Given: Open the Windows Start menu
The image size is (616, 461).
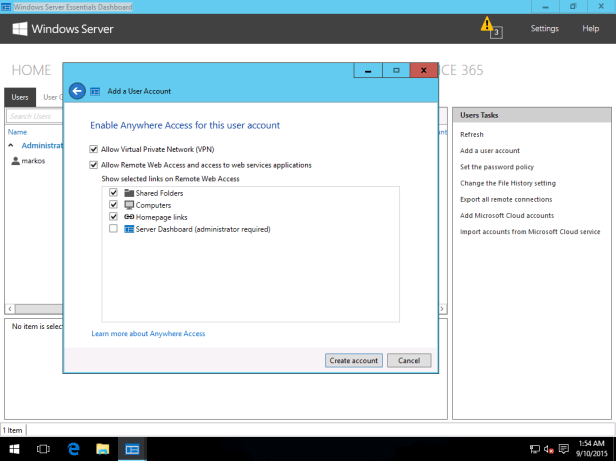Looking at the screenshot, I should coord(14,450).
